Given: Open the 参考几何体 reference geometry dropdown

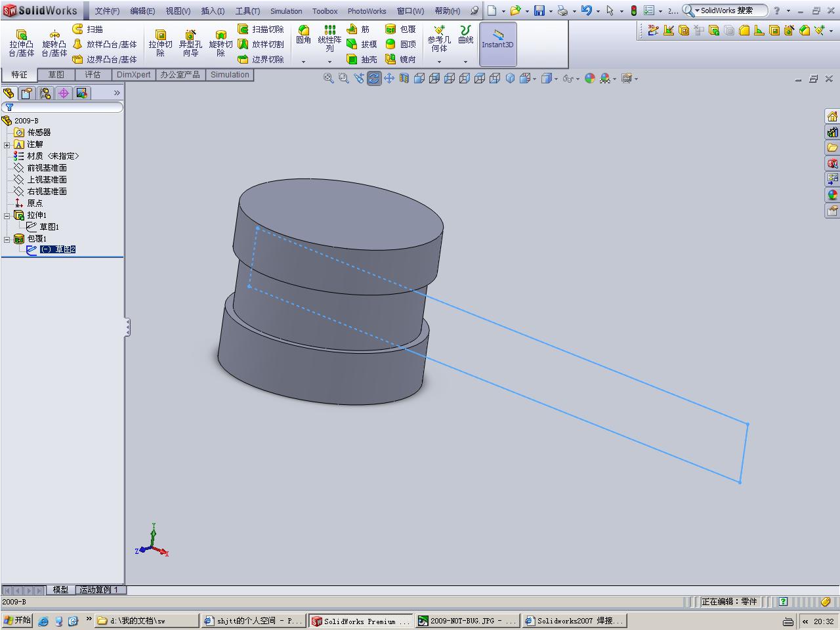Looking at the screenshot, I should 439,62.
